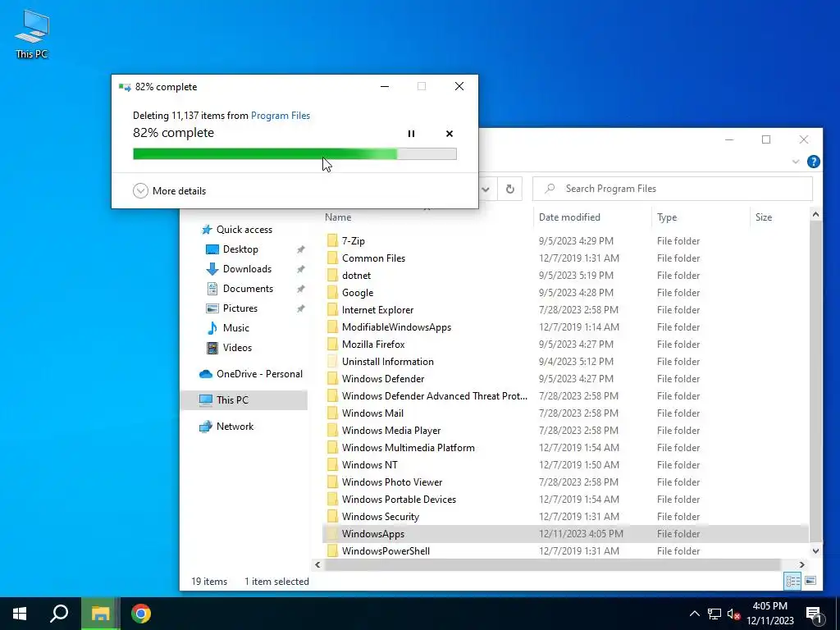
Task: Open muted volume tray icon
Action: pyautogui.click(x=733, y=614)
